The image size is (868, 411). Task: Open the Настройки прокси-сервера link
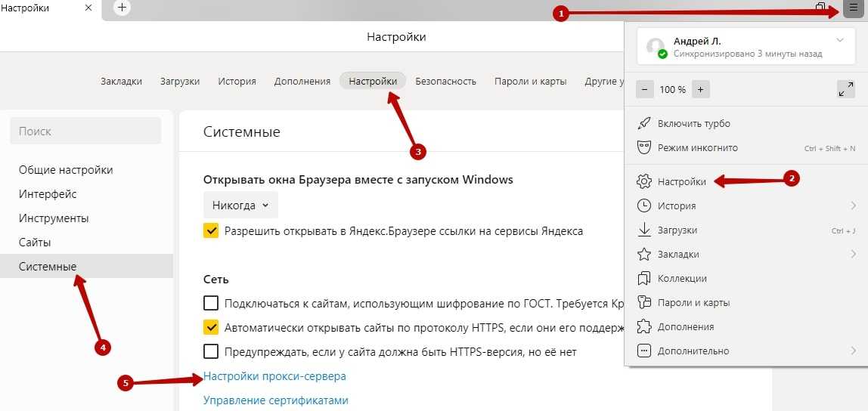click(274, 376)
